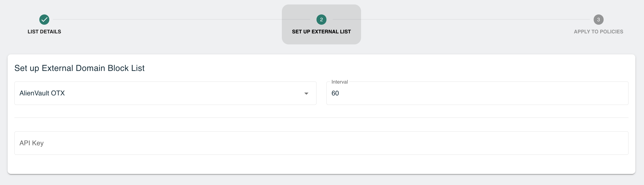The height and width of the screenshot is (185, 644).
Task: Click the highlighted gray step 2 box
Action: (x=321, y=24)
